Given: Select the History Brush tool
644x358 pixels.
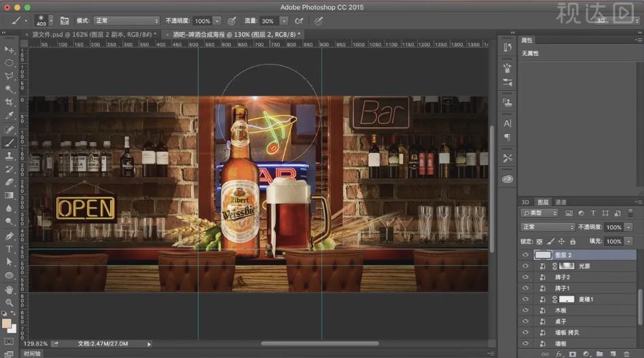Looking at the screenshot, I should [x=9, y=169].
